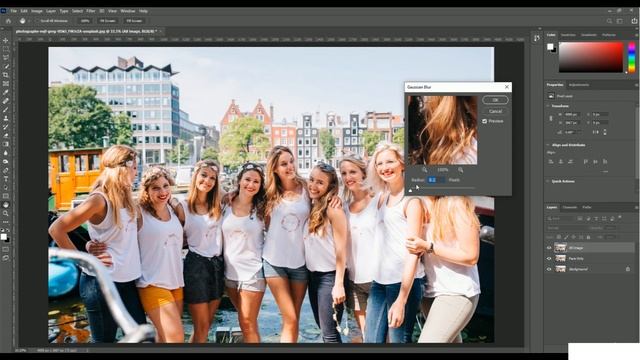Hide the Background layer
The height and width of the screenshot is (360, 640).
pyautogui.click(x=549, y=269)
